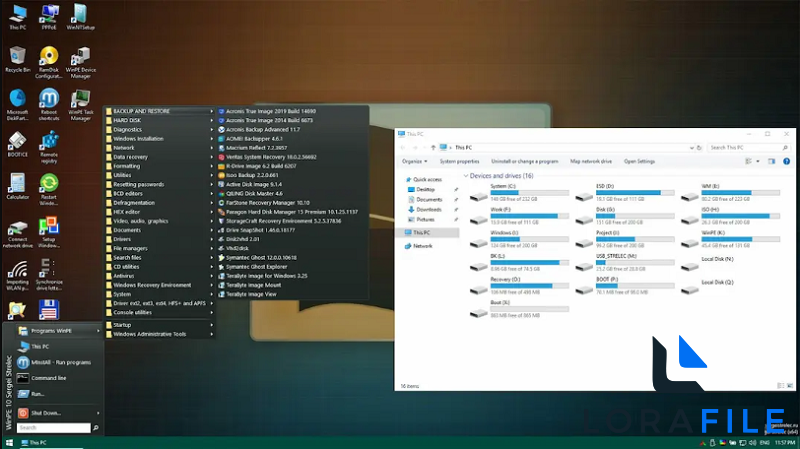Open the WinNTSetup desktop shortcut

(80, 17)
